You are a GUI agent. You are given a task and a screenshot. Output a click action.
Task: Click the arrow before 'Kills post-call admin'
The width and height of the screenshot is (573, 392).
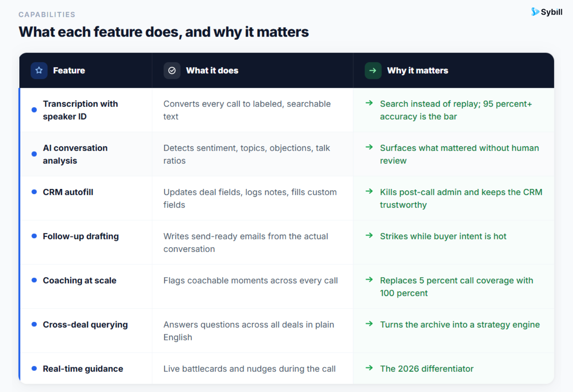click(x=369, y=192)
